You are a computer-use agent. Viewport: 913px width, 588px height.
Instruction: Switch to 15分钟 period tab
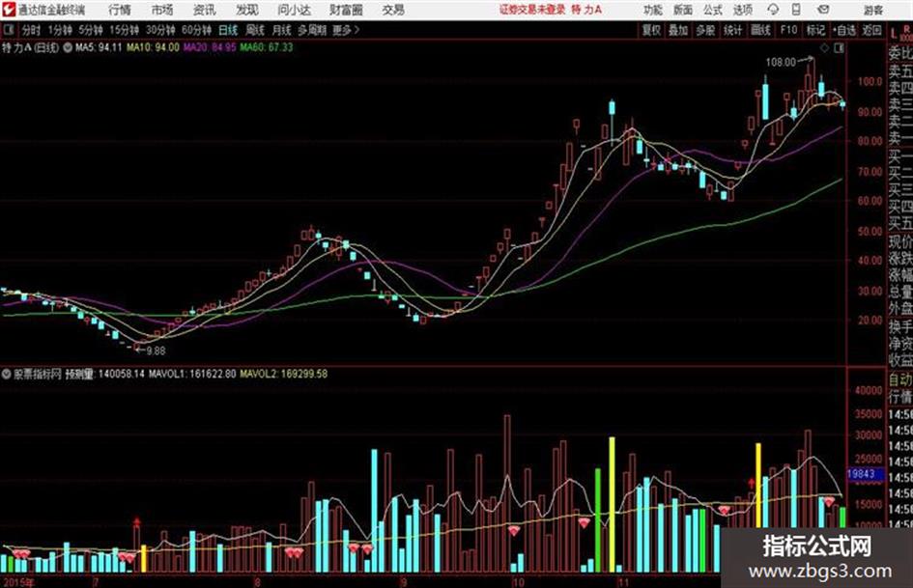tap(125, 30)
